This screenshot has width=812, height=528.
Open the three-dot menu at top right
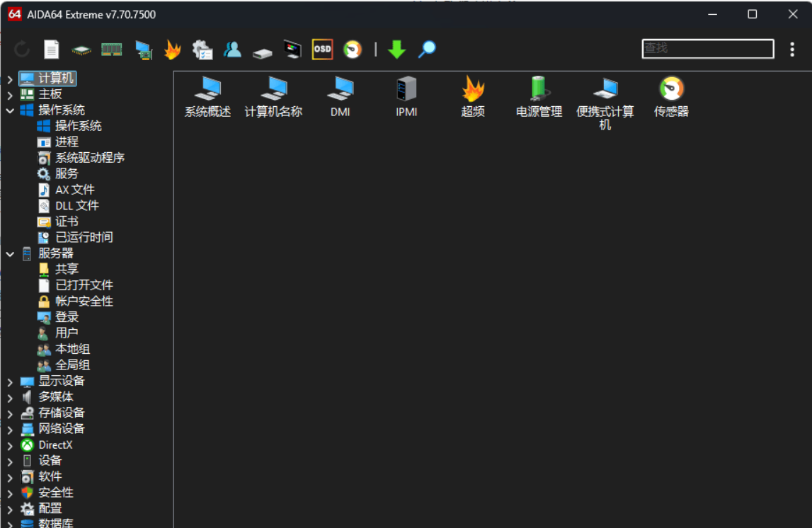(x=791, y=49)
